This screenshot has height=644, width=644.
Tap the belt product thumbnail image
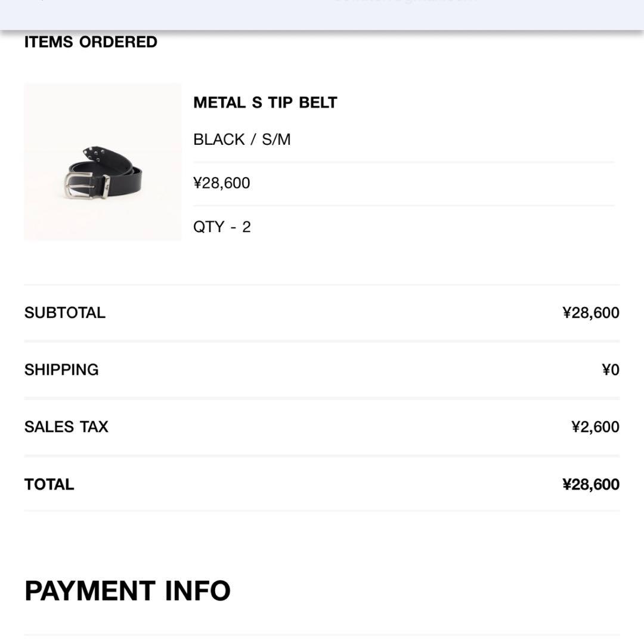(x=103, y=162)
